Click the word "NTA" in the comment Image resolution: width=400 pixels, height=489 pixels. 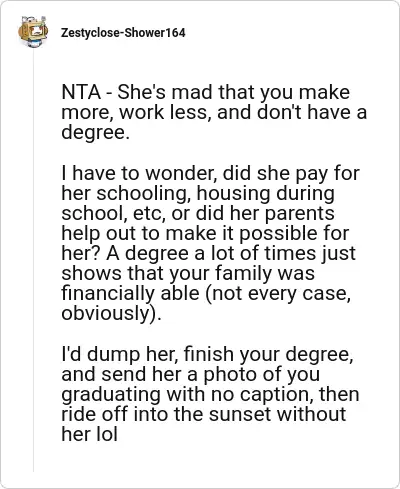81,92
